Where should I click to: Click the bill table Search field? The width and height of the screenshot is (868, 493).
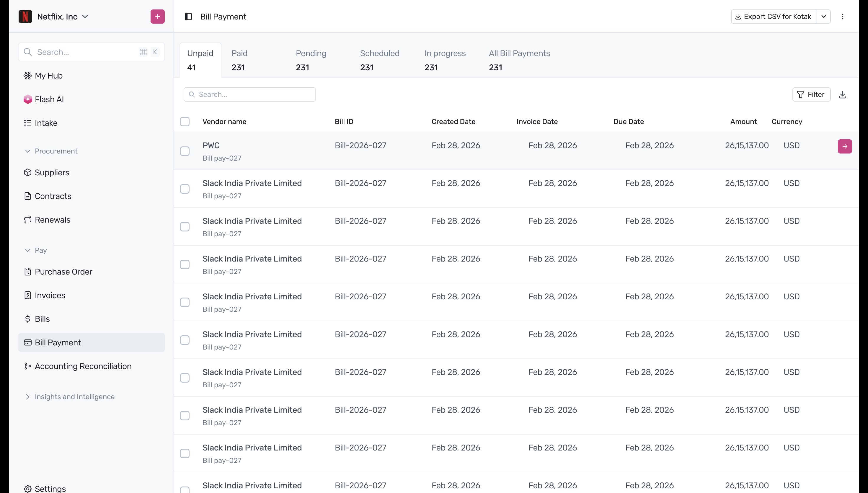click(249, 94)
